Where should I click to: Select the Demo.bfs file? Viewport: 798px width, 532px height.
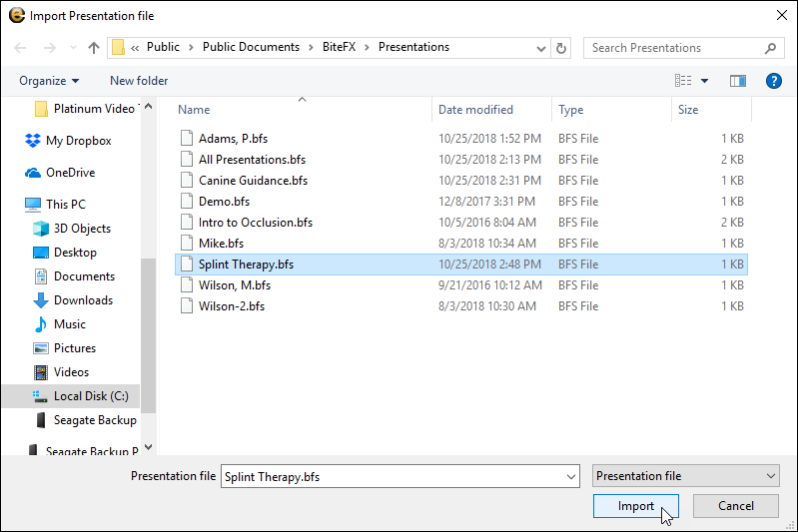(x=224, y=201)
